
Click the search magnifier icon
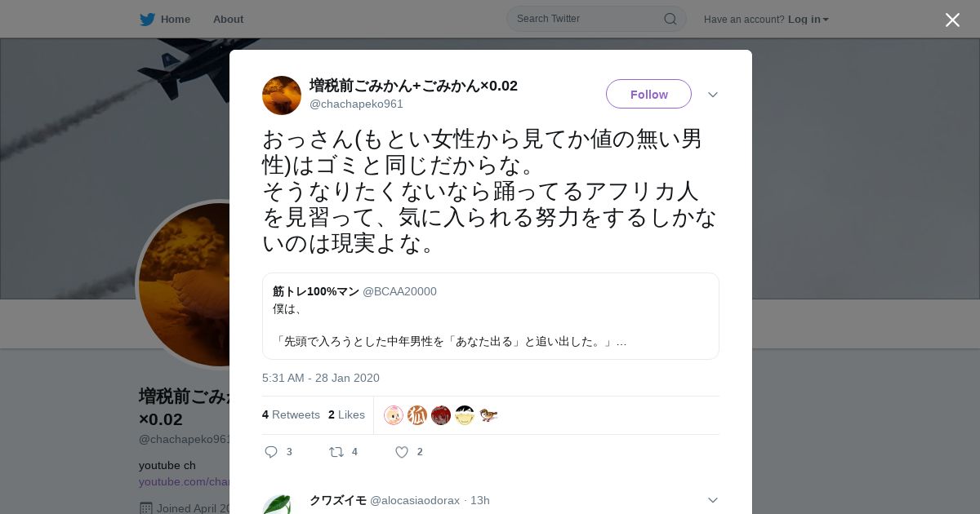(x=670, y=19)
